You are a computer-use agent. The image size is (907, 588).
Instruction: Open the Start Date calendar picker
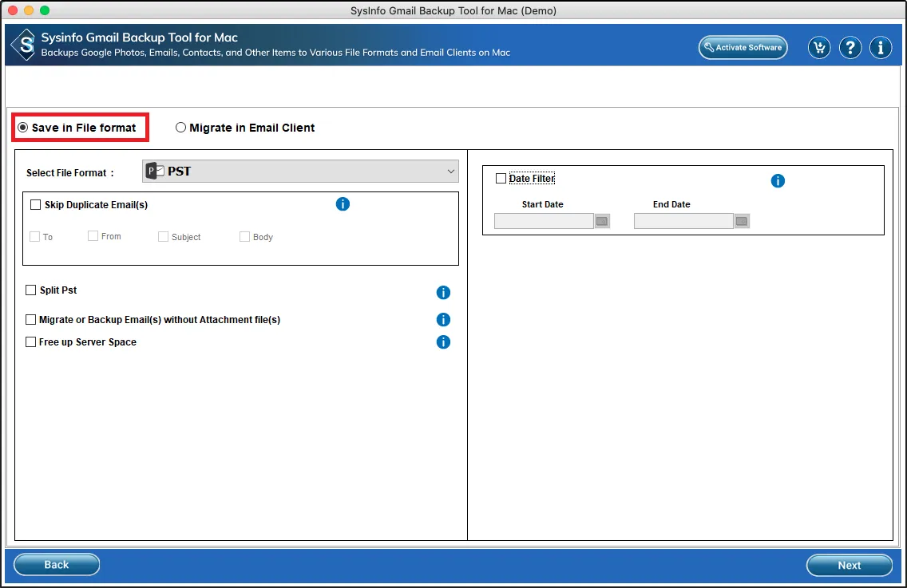602,221
